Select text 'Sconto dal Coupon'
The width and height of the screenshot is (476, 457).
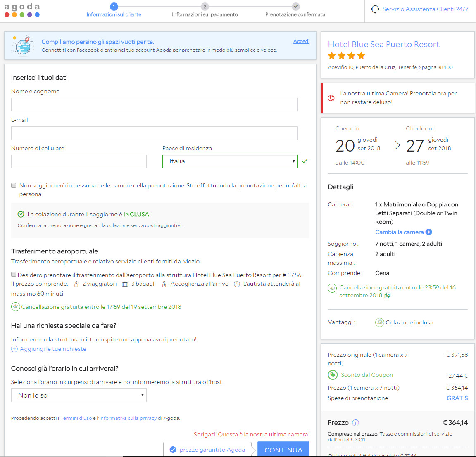coord(367,375)
